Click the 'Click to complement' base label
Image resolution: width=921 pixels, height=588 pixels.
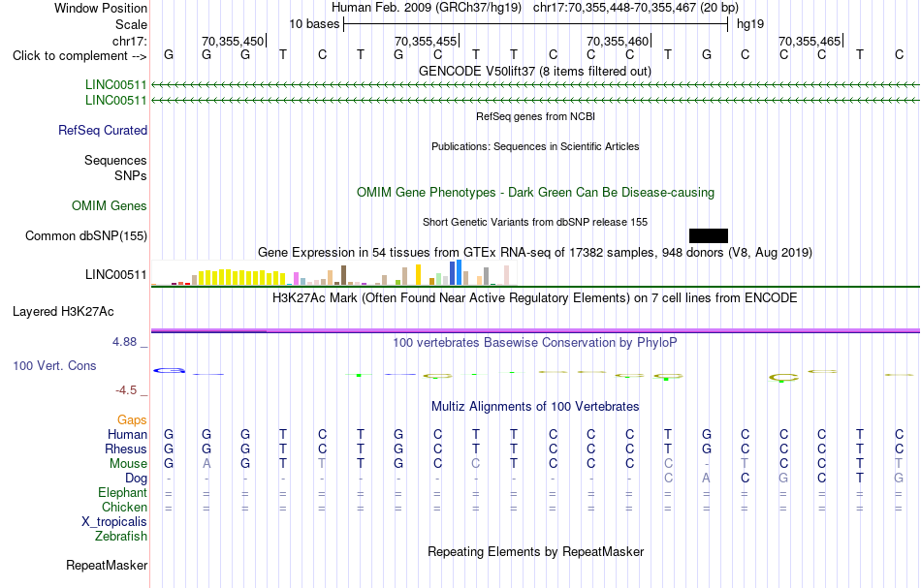coord(79,56)
